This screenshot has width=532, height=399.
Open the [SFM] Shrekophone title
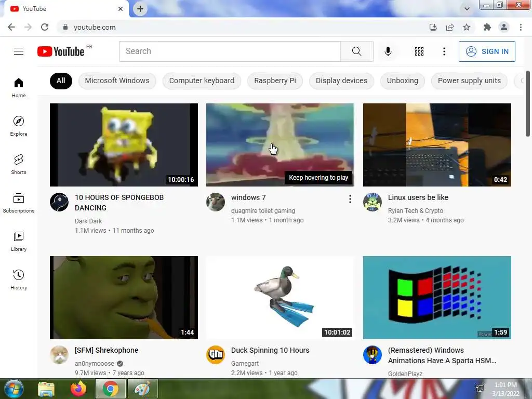coord(107,350)
